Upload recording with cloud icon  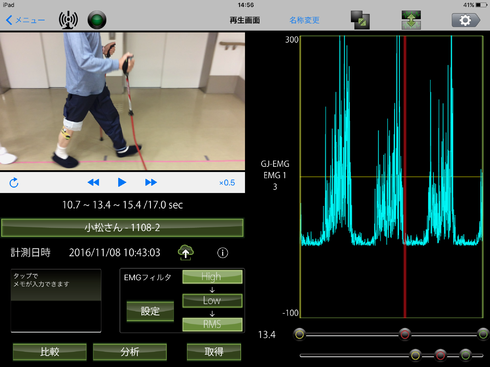(x=186, y=253)
